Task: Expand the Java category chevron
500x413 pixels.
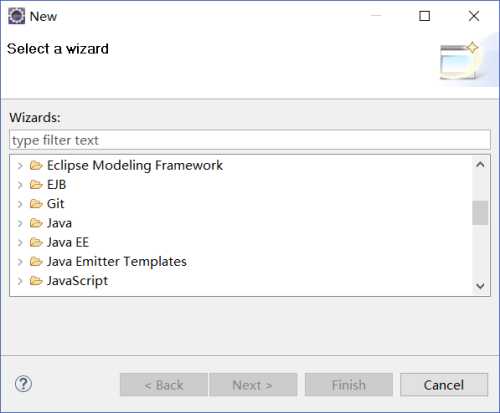Action: [x=20, y=223]
